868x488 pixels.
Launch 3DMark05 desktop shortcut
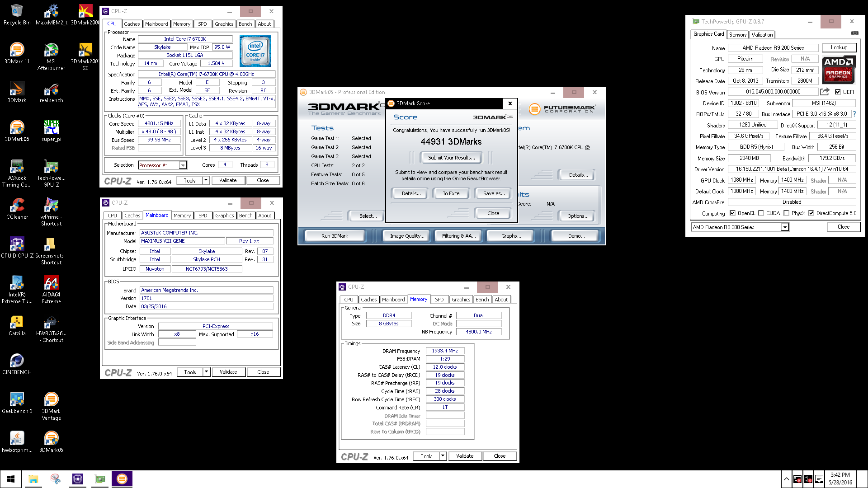[x=51, y=442]
